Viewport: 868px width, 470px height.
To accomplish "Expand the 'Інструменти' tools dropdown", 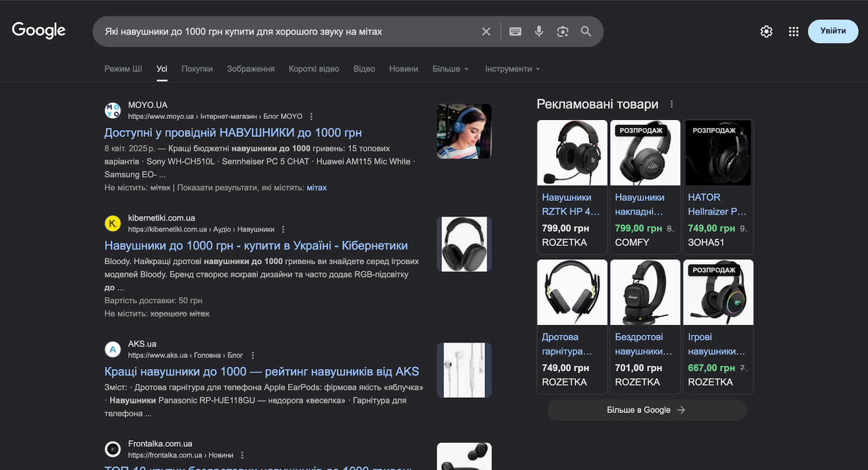I will click(x=512, y=69).
